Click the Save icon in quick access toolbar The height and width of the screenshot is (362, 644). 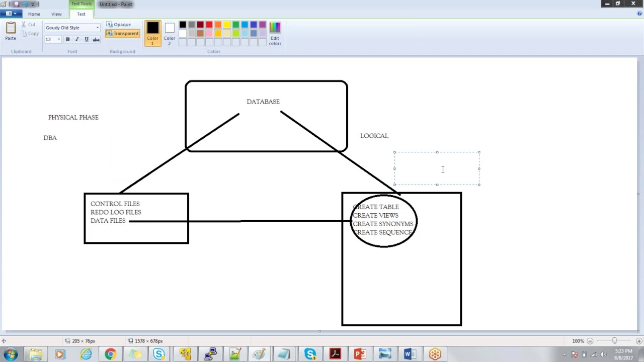(17, 4)
